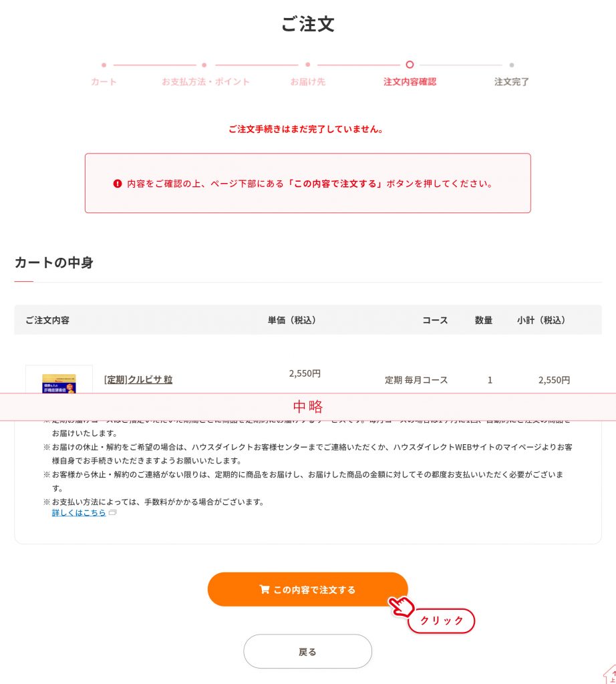Click the dot above お支払方法・ポイント
This screenshot has height=684, width=616.
click(x=204, y=65)
